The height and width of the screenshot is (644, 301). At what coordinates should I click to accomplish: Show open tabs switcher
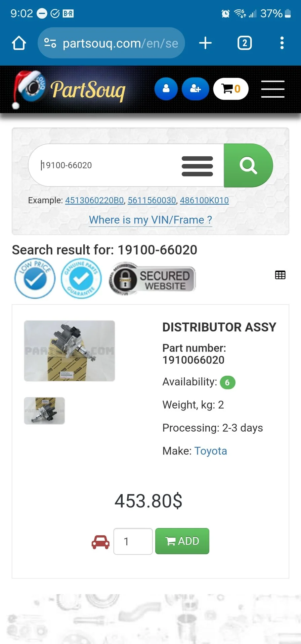pos(245,43)
